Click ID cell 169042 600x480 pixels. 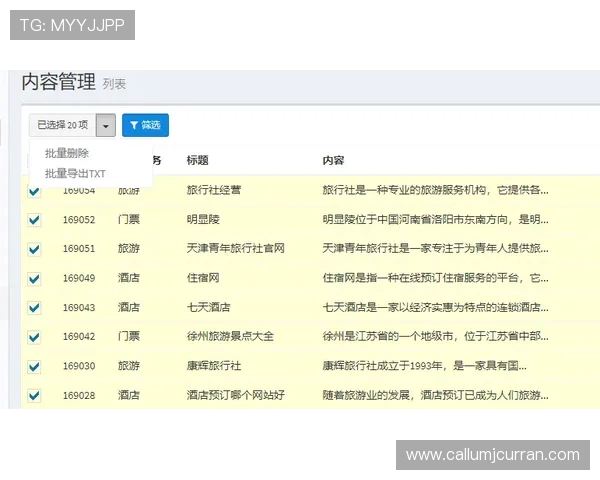tap(79, 337)
